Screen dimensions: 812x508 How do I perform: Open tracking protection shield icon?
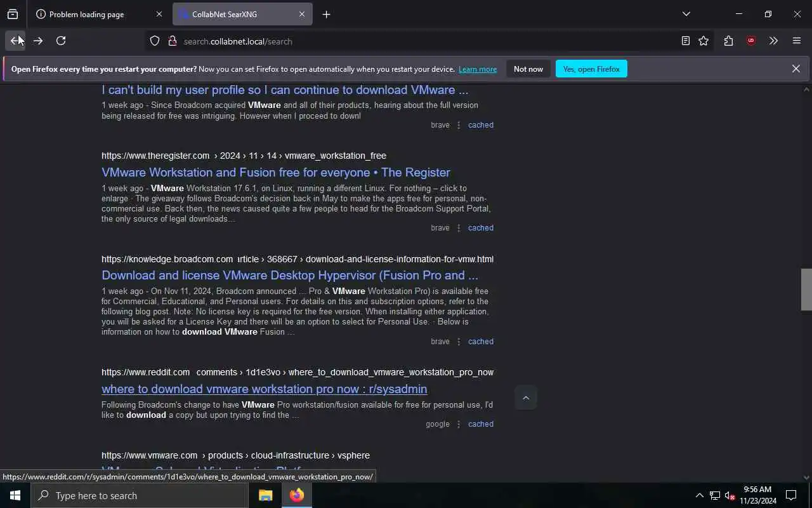pyautogui.click(x=155, y=41)
